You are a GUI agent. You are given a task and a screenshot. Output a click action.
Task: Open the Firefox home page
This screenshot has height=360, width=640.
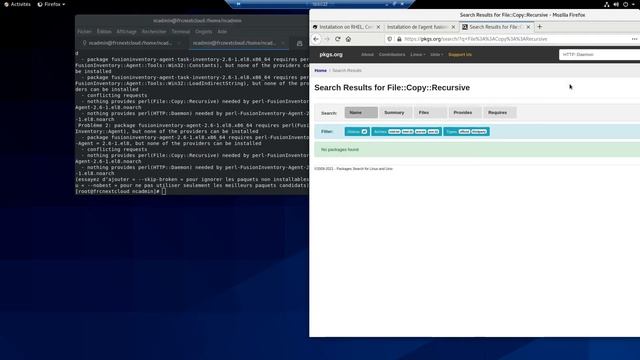pos(348,39)
